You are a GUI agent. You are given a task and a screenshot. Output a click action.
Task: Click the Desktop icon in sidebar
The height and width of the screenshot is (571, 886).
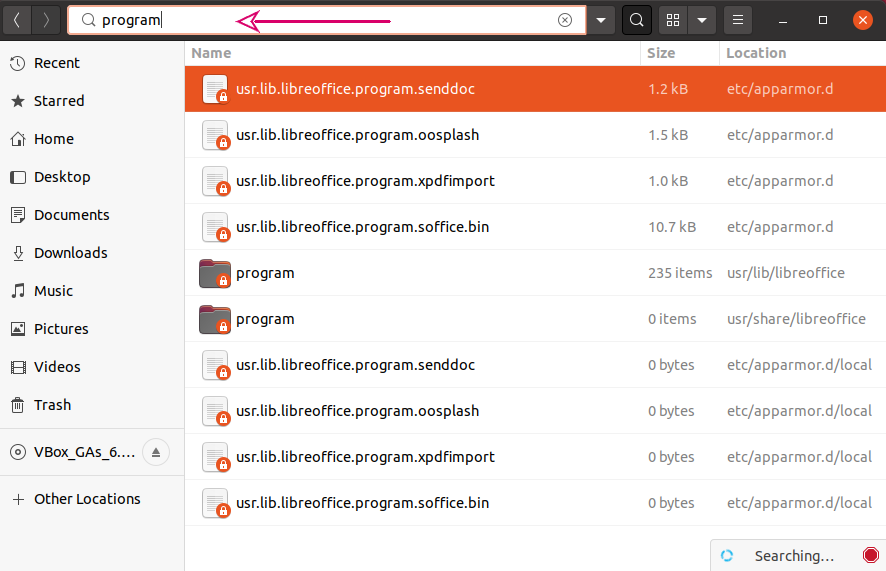tap(18, 177)
